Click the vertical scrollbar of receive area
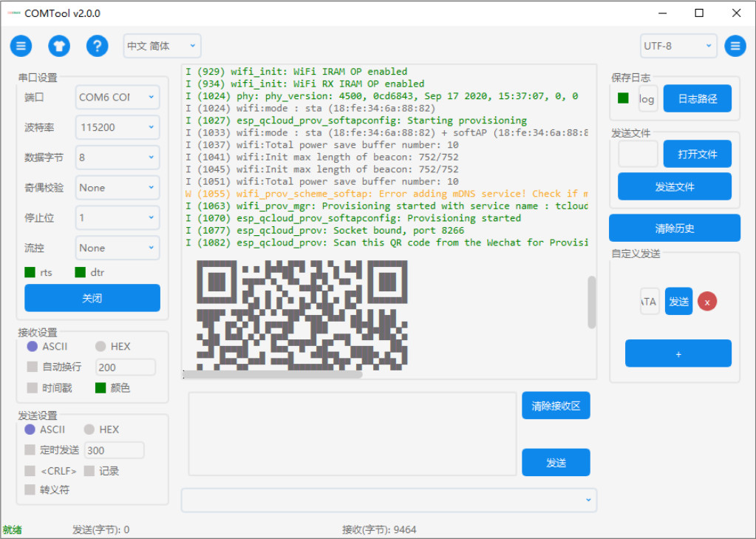756x539 pixels. point(592,302)
